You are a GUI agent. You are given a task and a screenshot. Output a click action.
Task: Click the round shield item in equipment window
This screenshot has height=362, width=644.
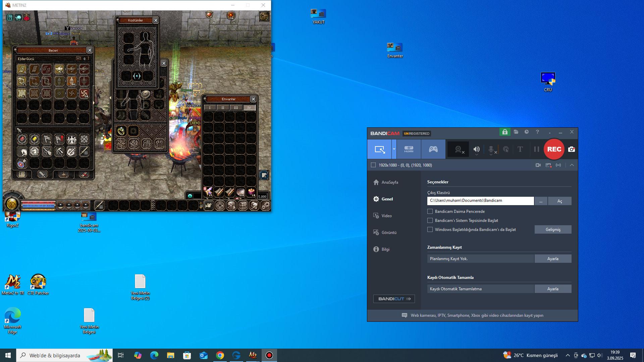[146, 94]
